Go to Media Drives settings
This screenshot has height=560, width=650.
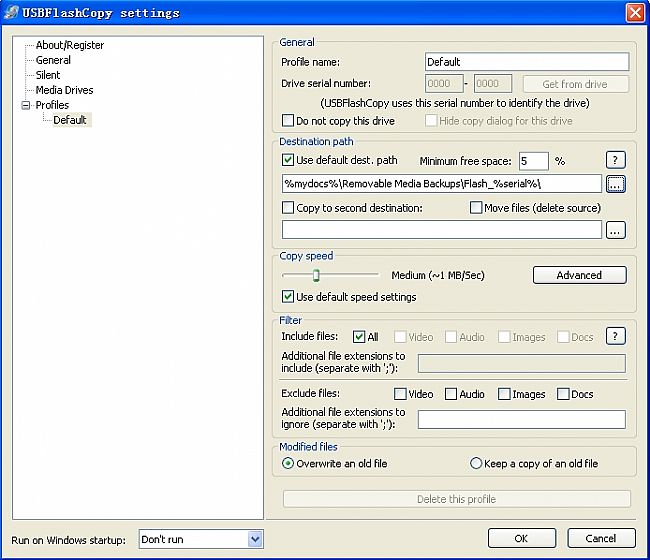coord(64,90)
